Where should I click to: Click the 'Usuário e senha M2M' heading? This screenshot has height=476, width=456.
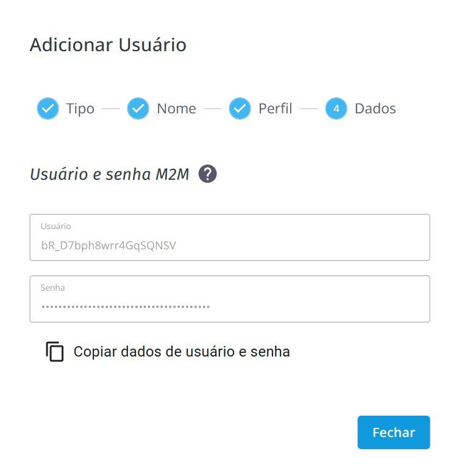[110, 175]
